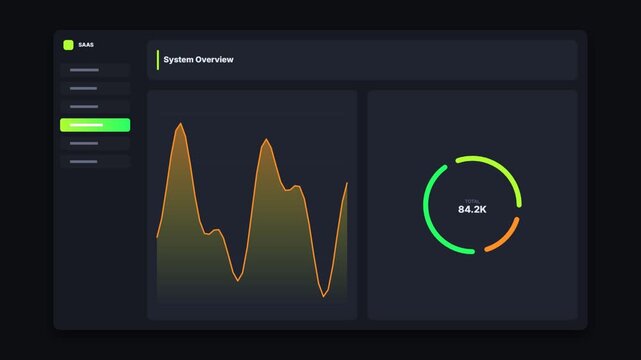Click the green SAAS logo square
The width and height of the screenshot is (641, 360).
click(x=68, y=45)
